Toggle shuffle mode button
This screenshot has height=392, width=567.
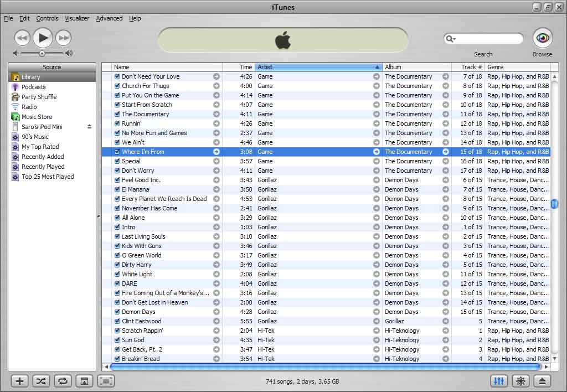pyautogui.click(x=41, y=381)
